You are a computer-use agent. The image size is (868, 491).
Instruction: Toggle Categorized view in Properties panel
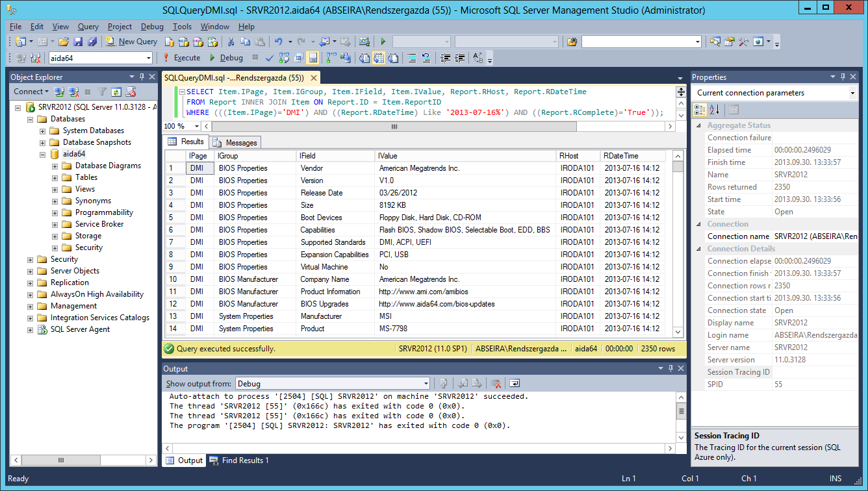[700, 109]
